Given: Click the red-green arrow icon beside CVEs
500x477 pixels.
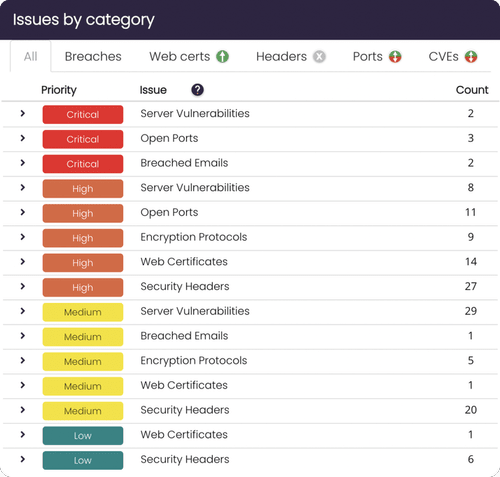Looking at the screenshot, I should click(x=471, y=56).
